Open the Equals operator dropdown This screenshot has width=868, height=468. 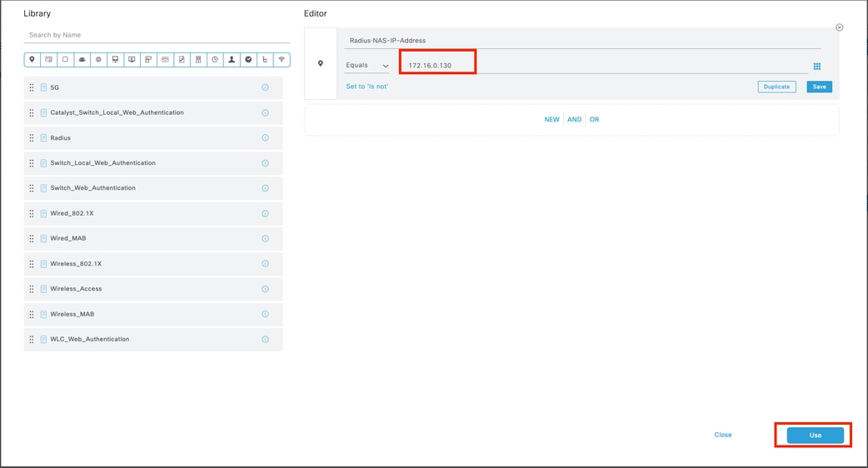367,65
